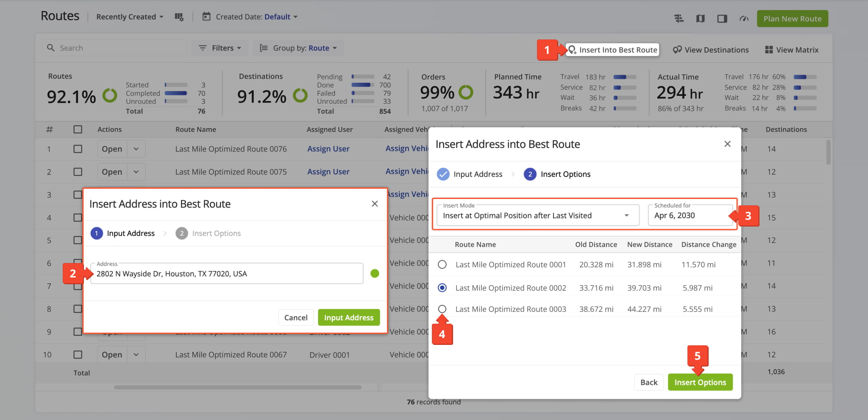
Task: Check the box for Route 0076 row
Action: click(x=78, y=149)
